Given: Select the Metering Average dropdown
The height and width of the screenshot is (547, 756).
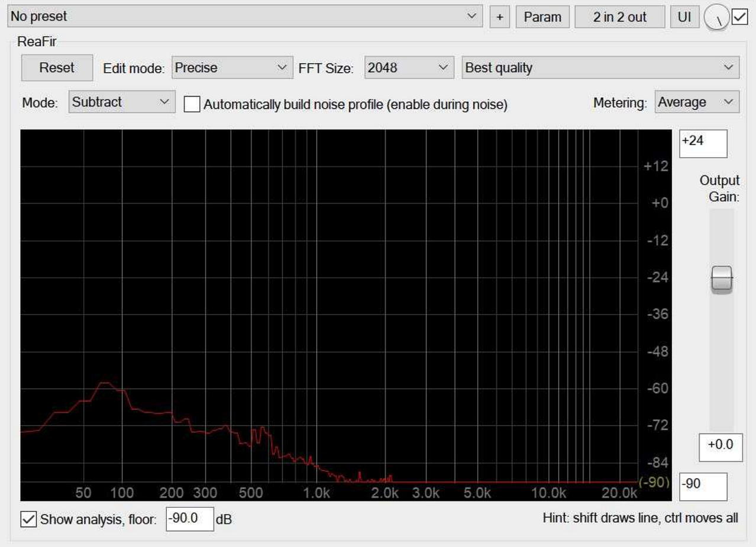Looking at the screenshot, I should tap(697, 102).
